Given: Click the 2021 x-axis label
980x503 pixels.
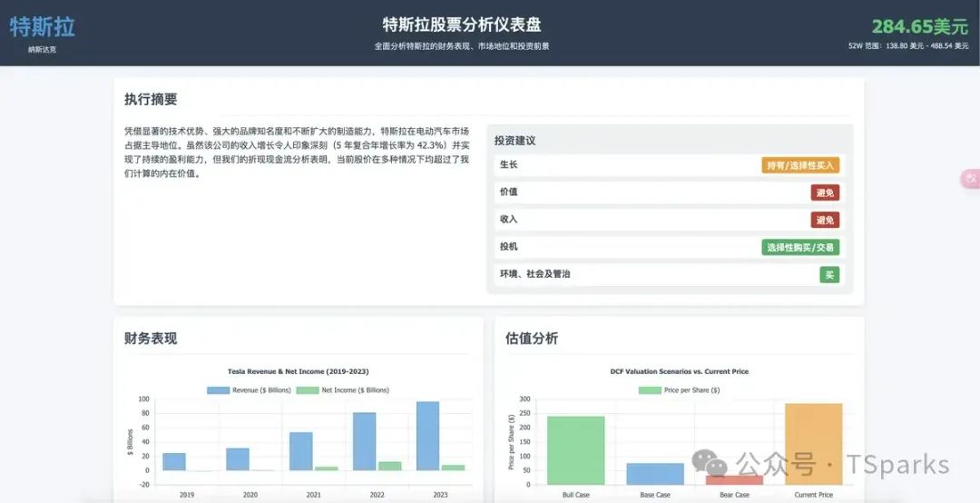Looking at the screenshot, I should point(314,495).
